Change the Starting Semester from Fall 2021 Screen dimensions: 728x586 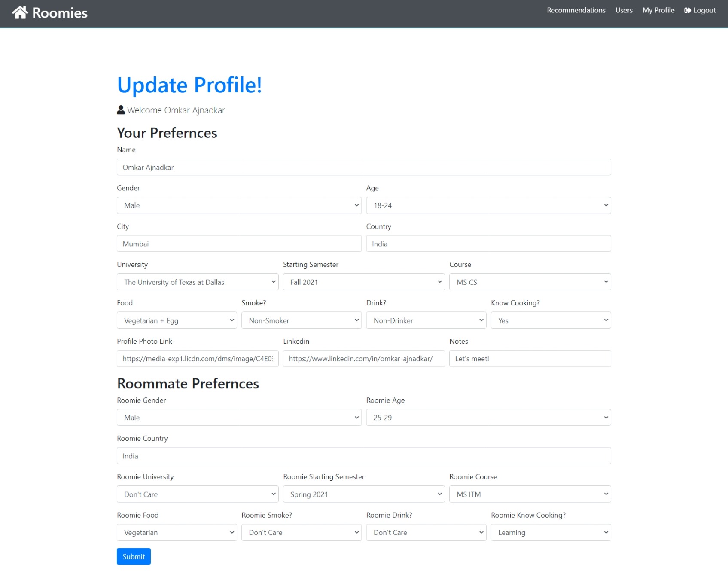[x=364, y=282]
